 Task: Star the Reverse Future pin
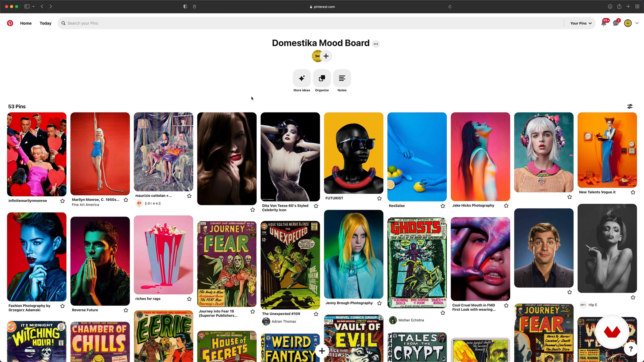126,310
